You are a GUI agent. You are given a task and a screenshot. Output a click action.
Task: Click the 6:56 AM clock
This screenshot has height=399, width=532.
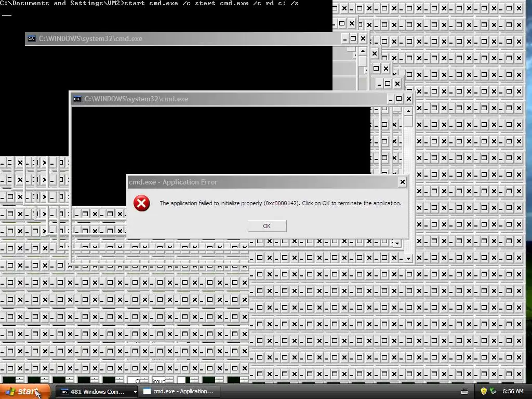[x=513, y=391]
